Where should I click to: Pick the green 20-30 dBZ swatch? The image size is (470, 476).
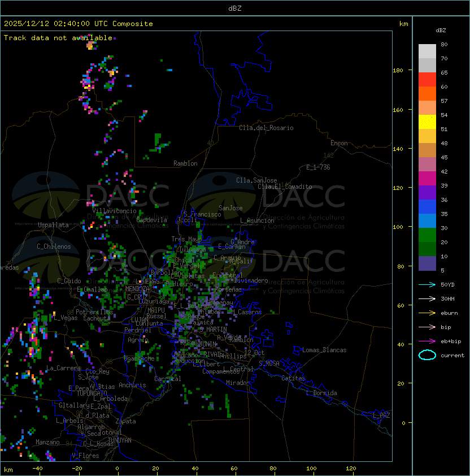[427, 235]
